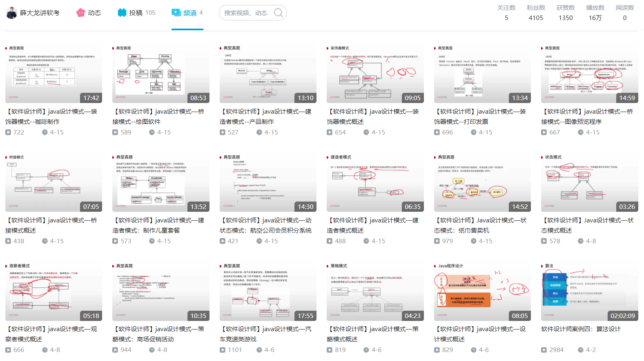644x361 pixels.
Task: Click the 获赞数 1350 stat
Action: click(x=566, y=13)
